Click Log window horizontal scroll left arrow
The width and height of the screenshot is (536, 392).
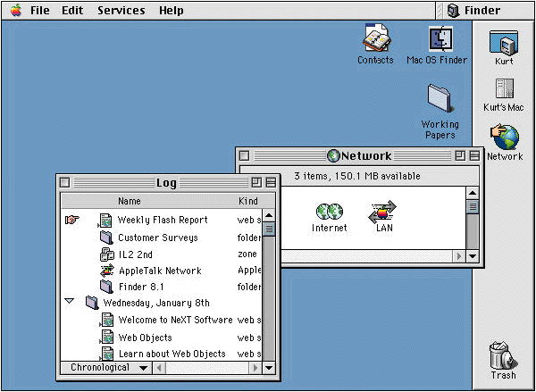[158, 368]
